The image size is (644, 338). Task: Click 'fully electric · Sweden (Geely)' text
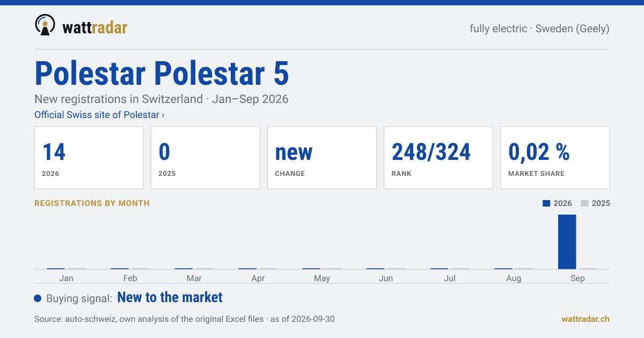539,28
